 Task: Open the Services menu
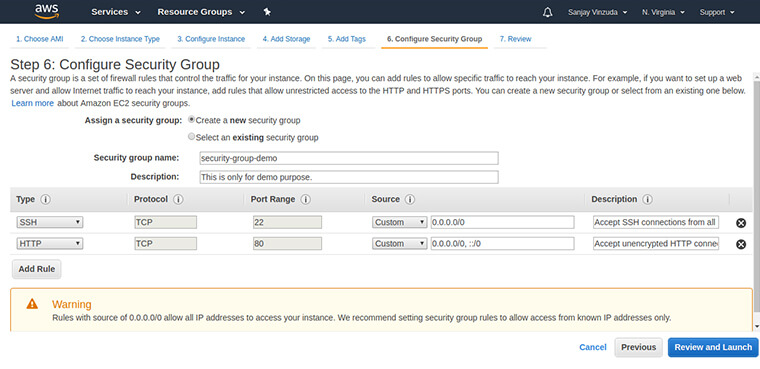pyautogui.click(x=116, y=12)
